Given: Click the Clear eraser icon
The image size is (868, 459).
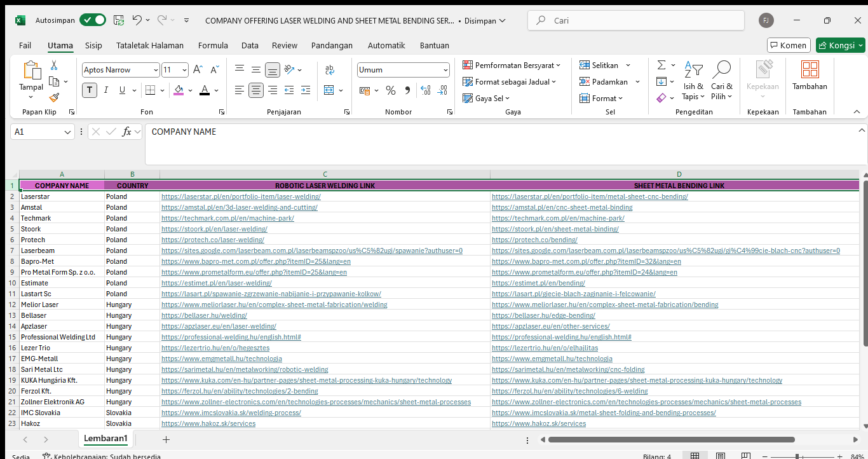Looking at the screenshot, I should click(661, 98).
